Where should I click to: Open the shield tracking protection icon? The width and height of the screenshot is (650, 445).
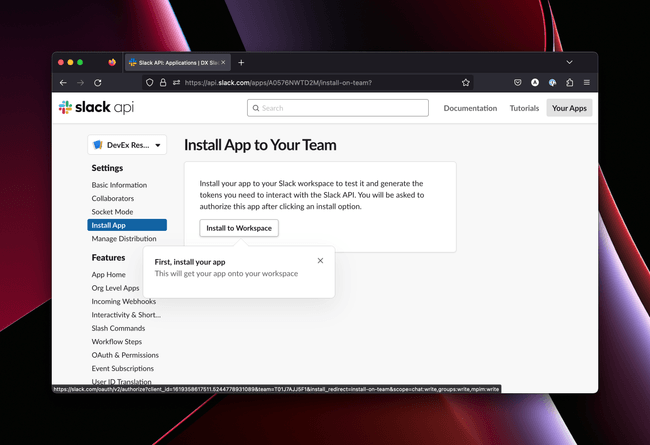click(150, 83)
